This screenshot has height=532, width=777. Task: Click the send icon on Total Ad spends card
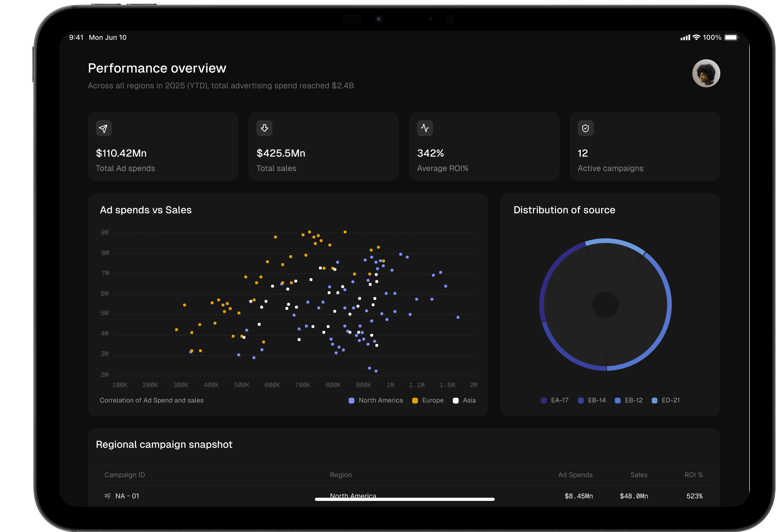tap(104, 128)
